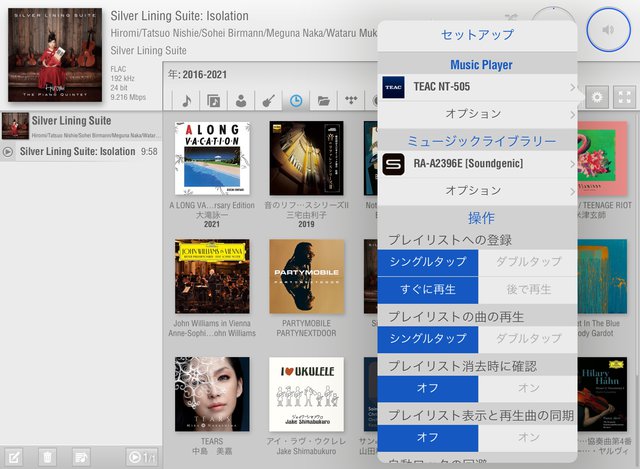The image size is (640, 469).
Task: Open the folder browse view
Action: [x=323, y=100]
